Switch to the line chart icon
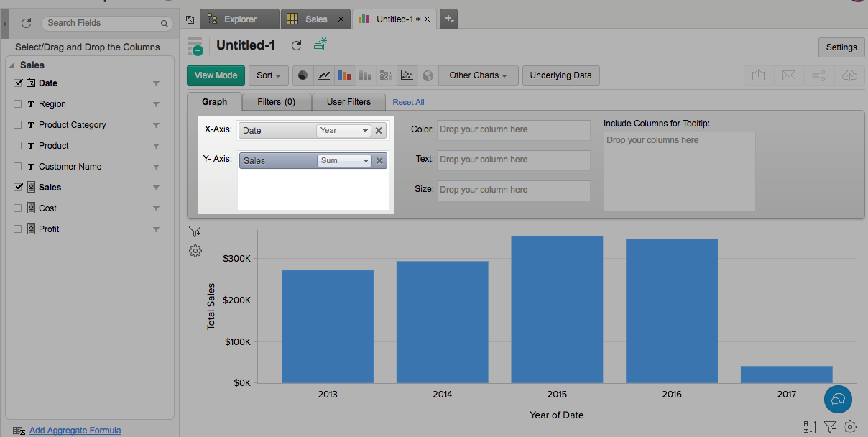The height and width of the screenshot is (437, 868). point(324,75)
